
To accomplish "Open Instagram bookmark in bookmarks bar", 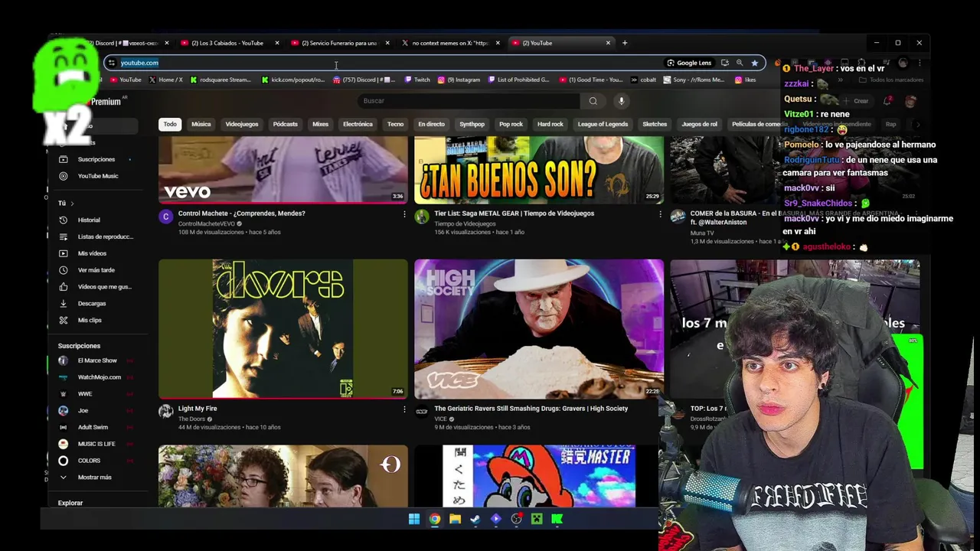I will coord(459,80).
